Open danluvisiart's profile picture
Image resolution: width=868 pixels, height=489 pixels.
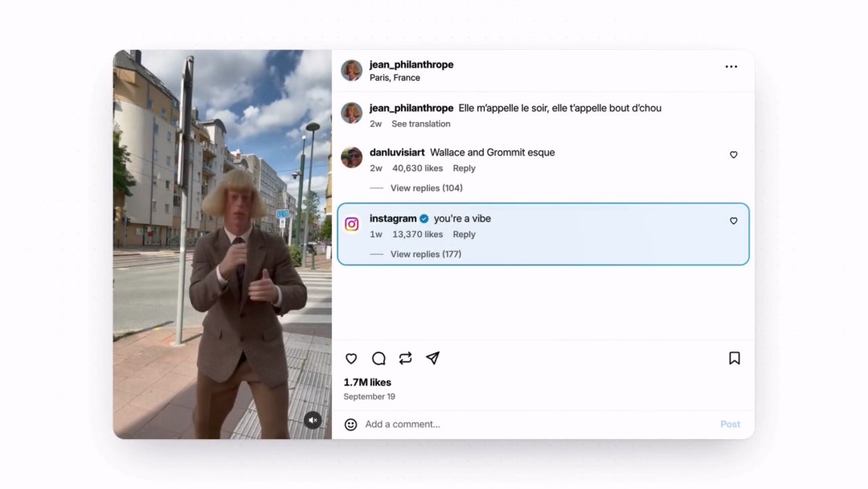(351, 158)
